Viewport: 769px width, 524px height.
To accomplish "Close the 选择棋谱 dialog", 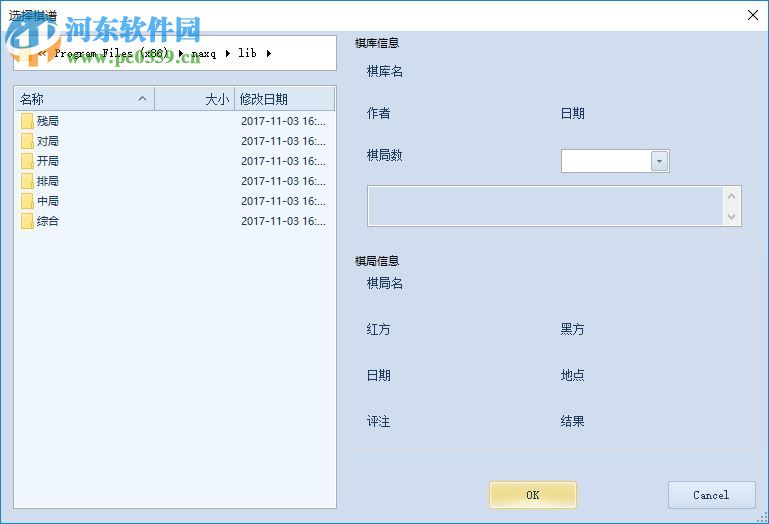I will 753,15.
